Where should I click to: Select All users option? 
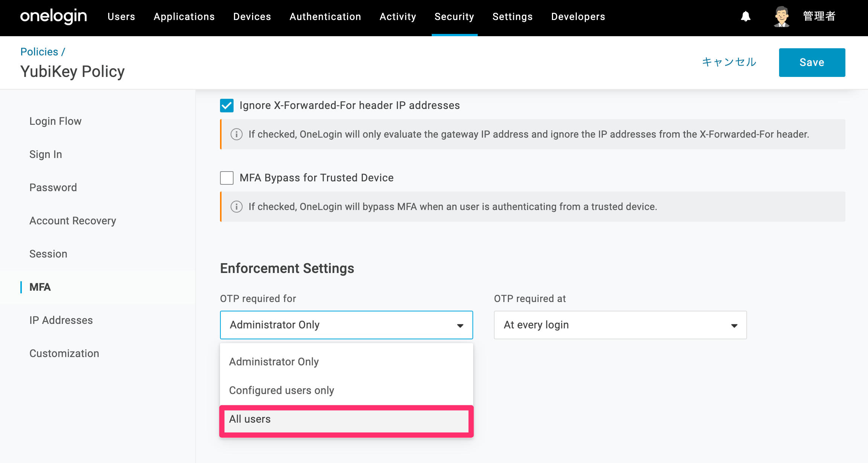click(346, 419)
